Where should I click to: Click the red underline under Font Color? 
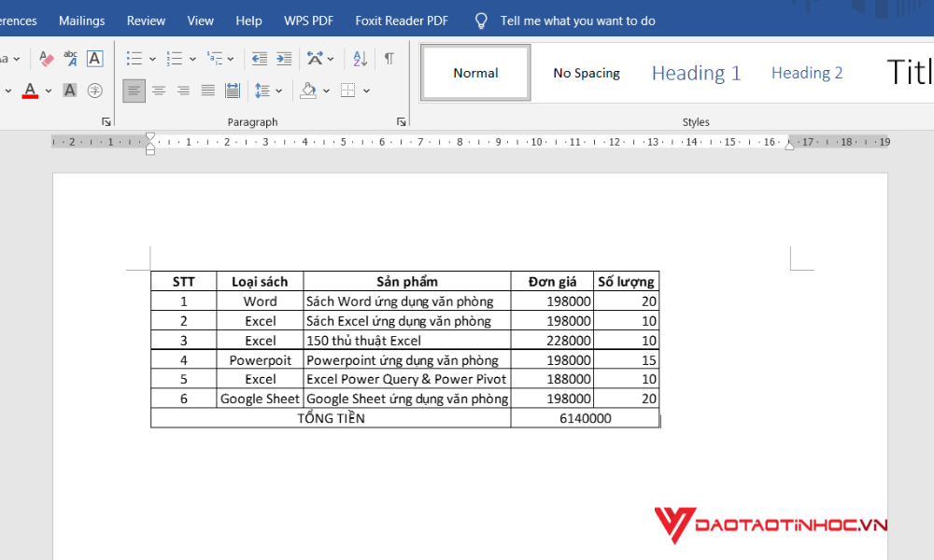click(29, 95)
